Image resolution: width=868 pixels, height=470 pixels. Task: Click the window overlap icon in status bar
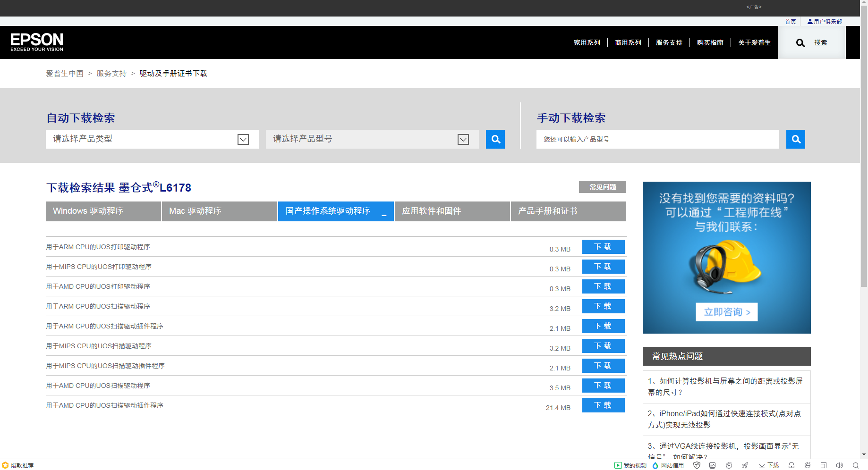824,465
